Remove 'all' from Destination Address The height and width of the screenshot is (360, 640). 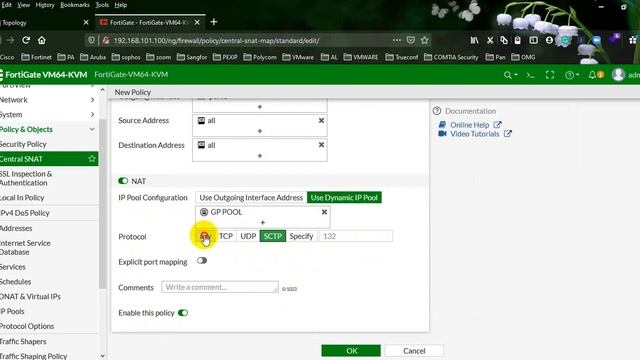pyautogui.click(x=321, y=145)
